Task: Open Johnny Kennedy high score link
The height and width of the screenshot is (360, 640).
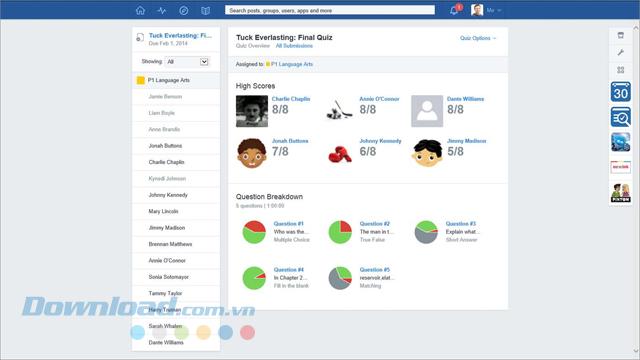Action: click(380, 141)
